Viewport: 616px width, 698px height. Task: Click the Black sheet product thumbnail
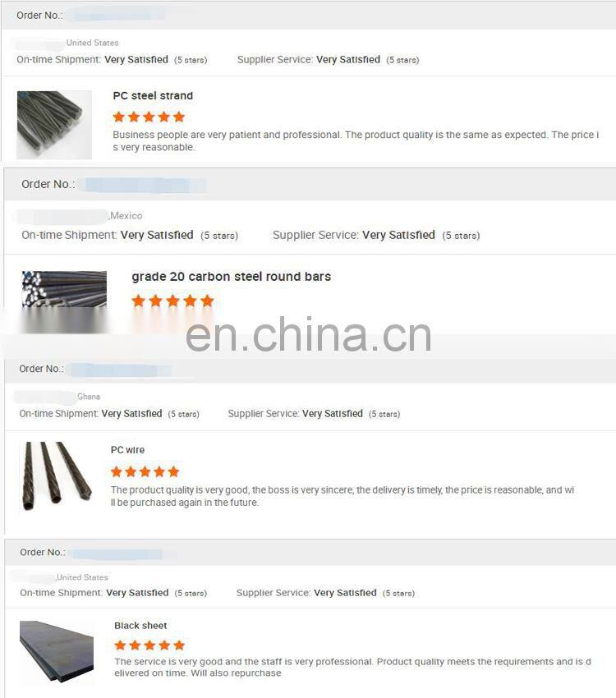[57, 651]
